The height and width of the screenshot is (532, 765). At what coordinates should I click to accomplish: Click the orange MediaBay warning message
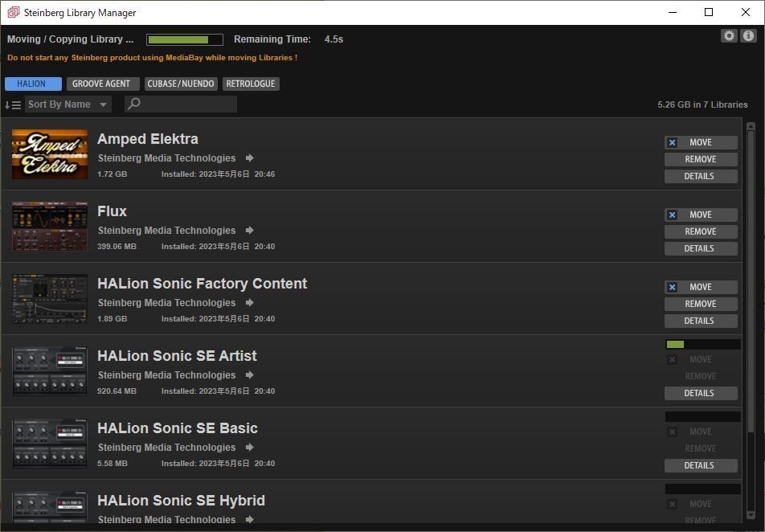(152, 58)
